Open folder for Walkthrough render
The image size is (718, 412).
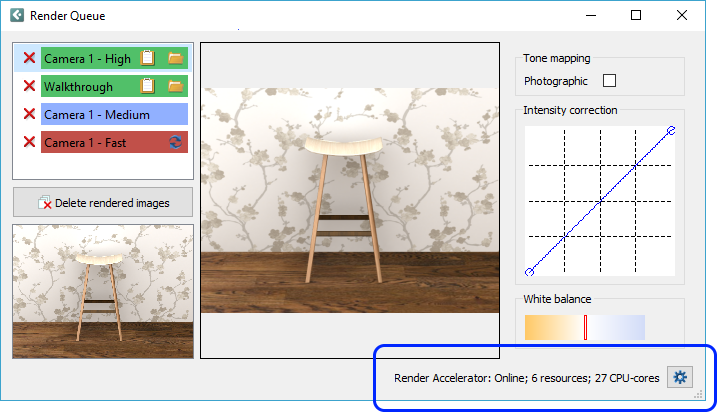(176, 86)
